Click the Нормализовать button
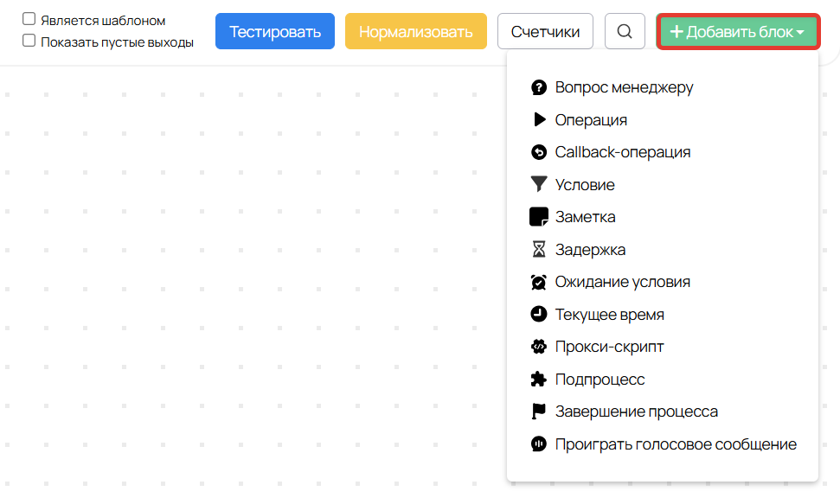The height and width of the screenshot is (504, 840). pyautogui.click(x=415, y=30)
